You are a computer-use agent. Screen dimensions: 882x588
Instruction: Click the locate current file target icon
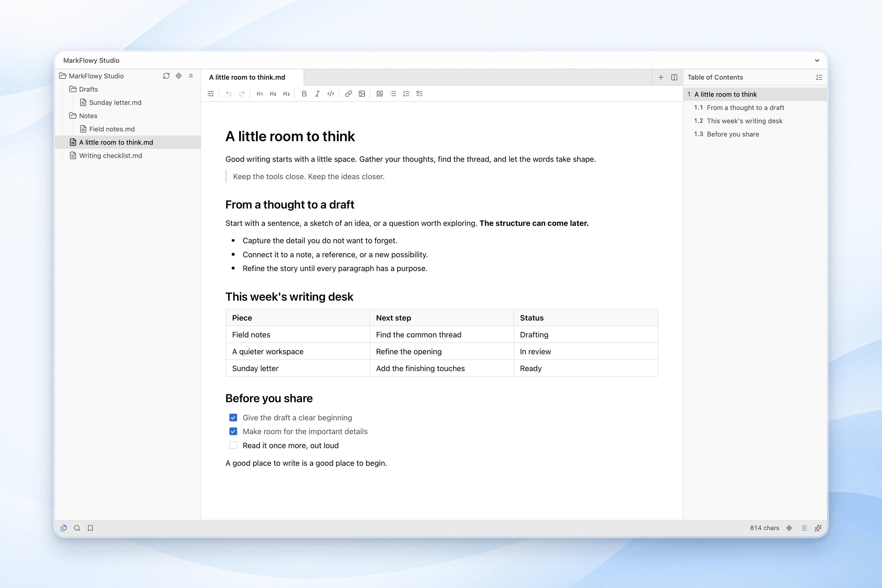179,76
